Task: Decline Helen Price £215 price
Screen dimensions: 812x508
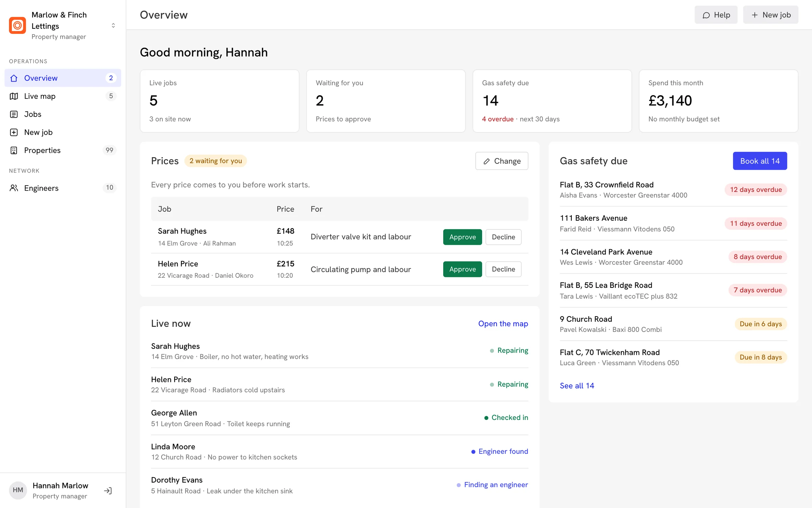Action: (503, 269)
